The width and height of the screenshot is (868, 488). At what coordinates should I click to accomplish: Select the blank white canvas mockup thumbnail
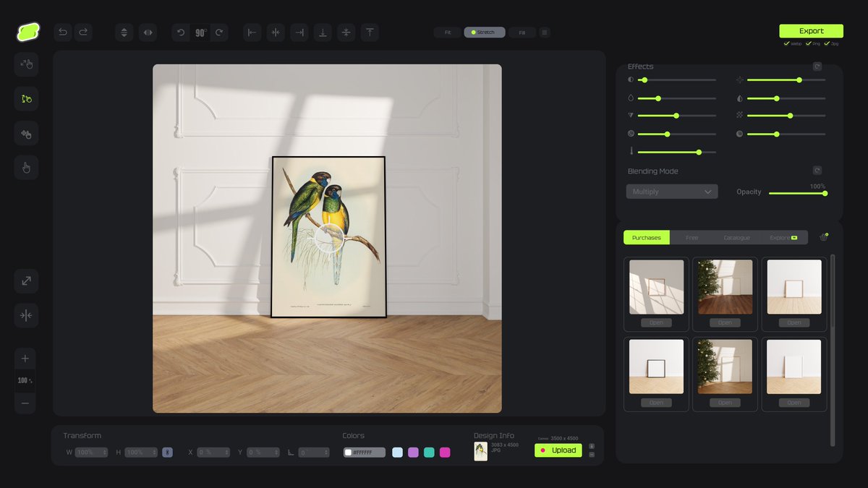[x=794, y=367]
